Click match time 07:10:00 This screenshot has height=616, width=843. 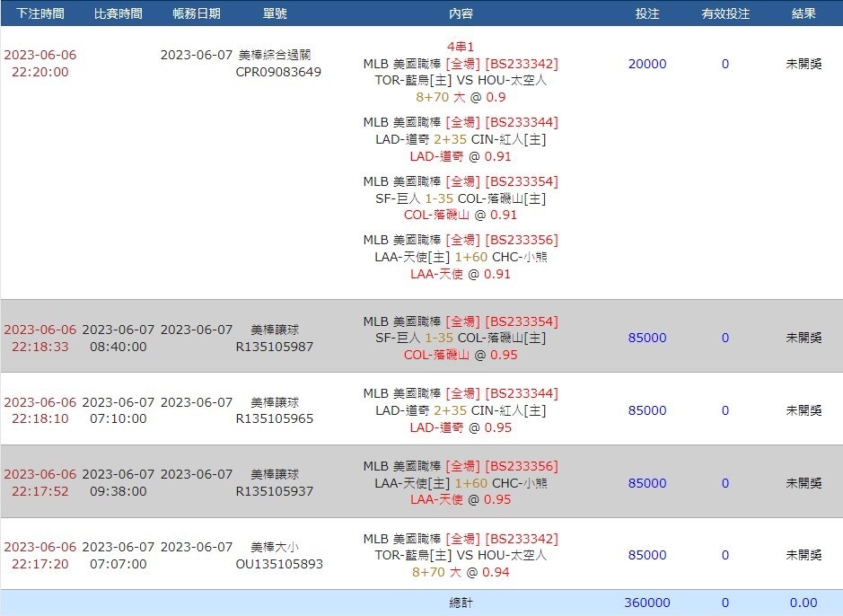pyautogui.click(x=119, y=418)
